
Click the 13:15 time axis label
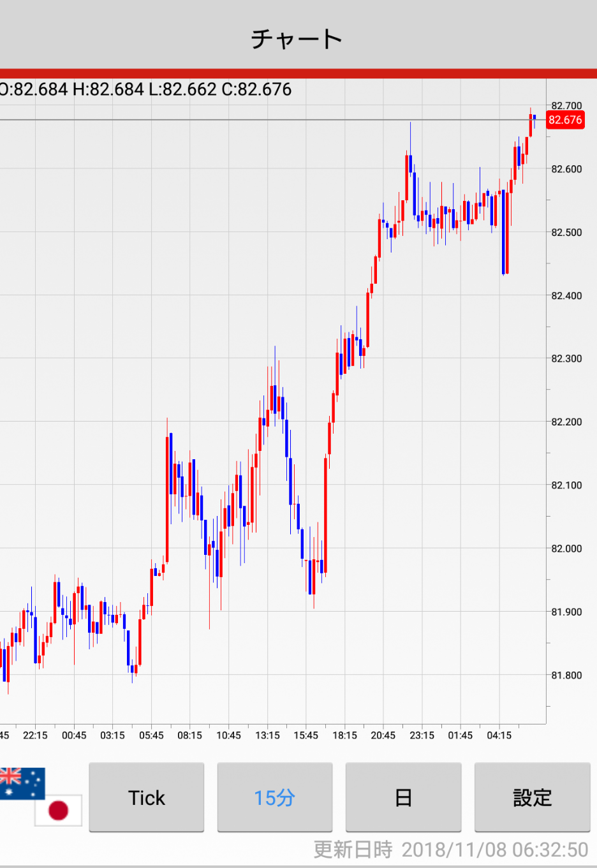(267, 735)
